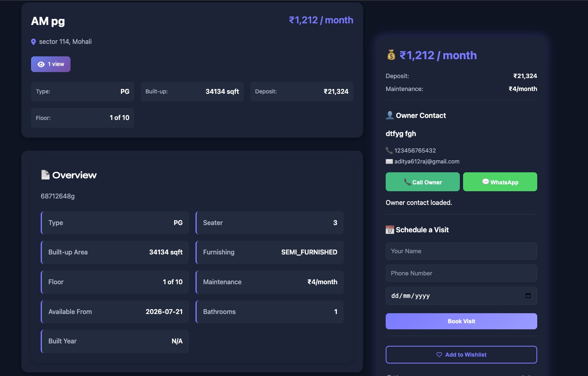Click the speech bubble icon in the WhatsApp button
588x376 pixels.
[486, 182]
